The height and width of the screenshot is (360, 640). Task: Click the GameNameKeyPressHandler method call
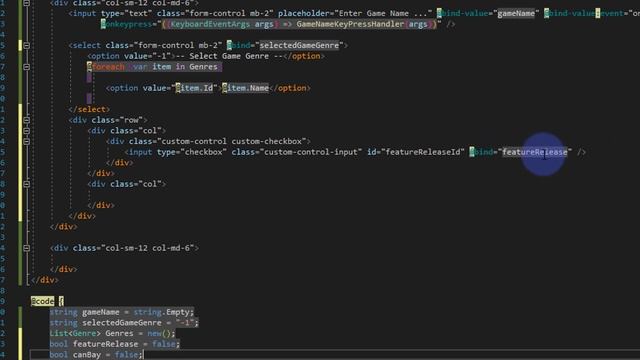coord(350,24)
